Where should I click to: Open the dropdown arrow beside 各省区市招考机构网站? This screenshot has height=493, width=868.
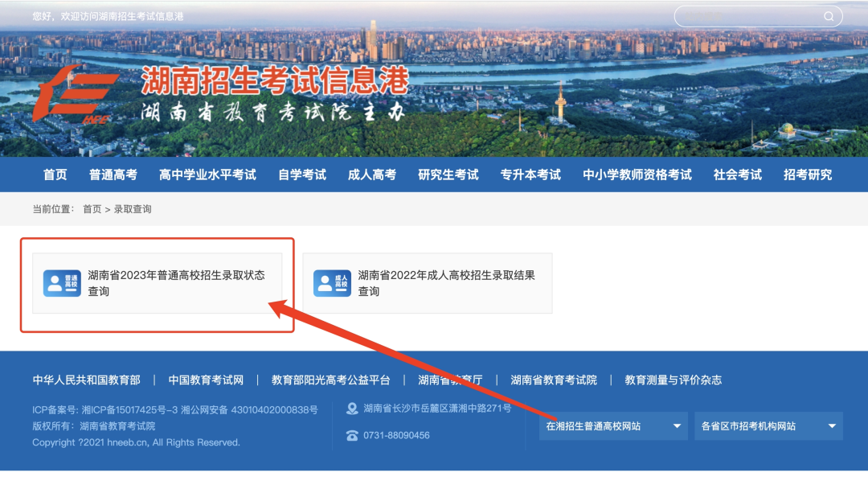pyautogui.click(x=832, y=426)
